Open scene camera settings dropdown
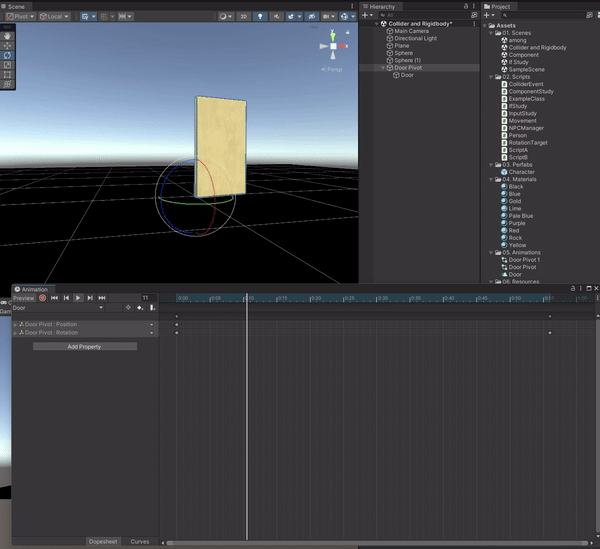Image resolution: width=600 pixels, height=549 pixels. (x=329, y=16)
